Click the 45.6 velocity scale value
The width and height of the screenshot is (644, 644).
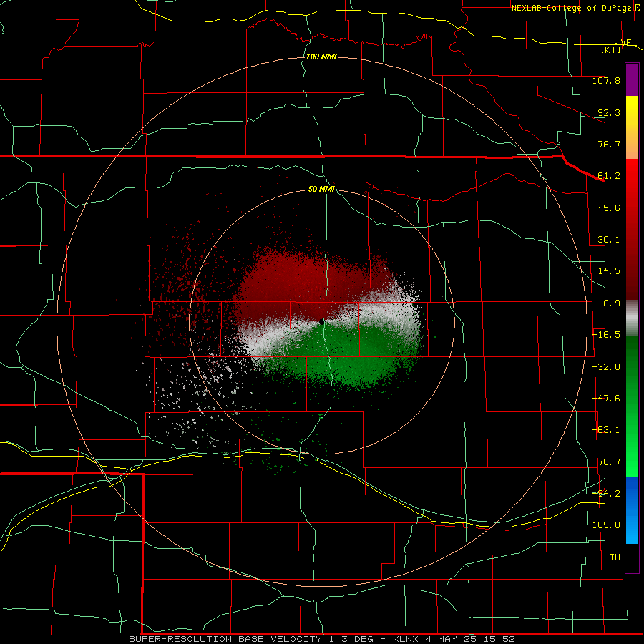(x=609, y=208)
